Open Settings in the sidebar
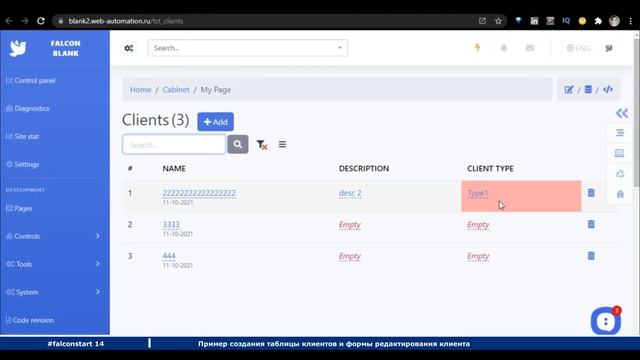 coord(23,164)
